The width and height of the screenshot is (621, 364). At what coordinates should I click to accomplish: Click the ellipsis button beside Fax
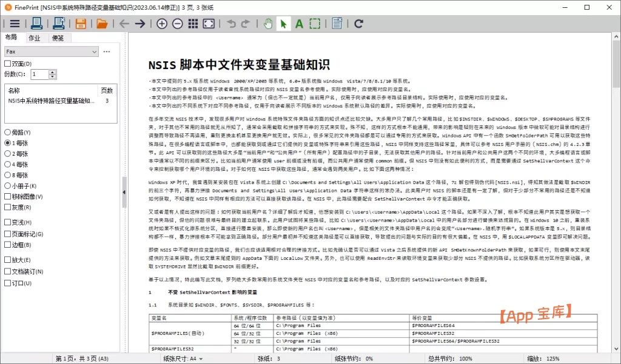point(107,52)
